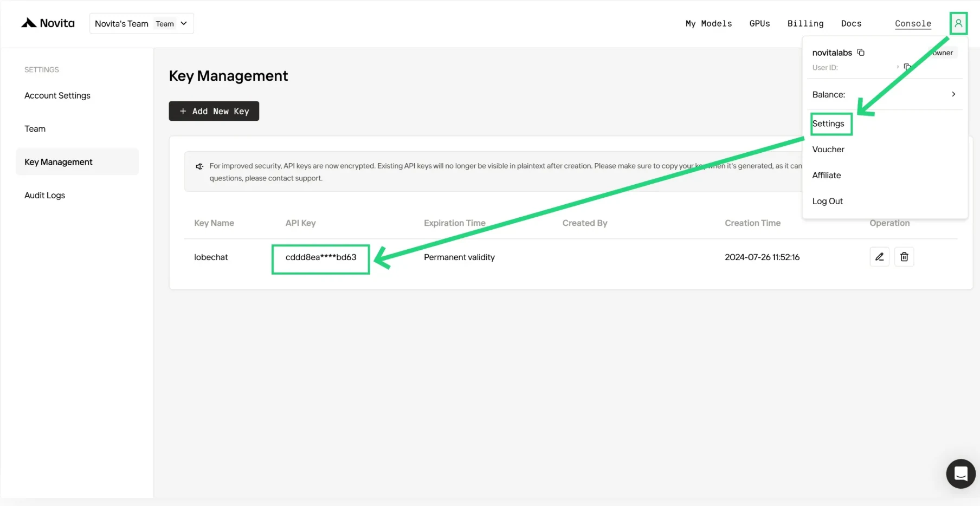Image resolution: width=980 pixels, height=506 pixels.
Task: Click the announcement speaker icon
Action: pos(199,166)
